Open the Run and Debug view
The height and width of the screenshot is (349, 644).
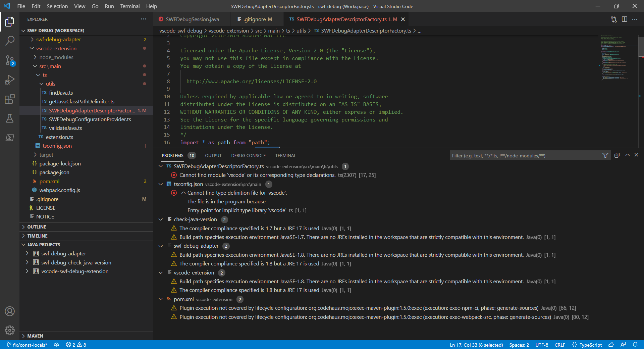tap(10, 80)
